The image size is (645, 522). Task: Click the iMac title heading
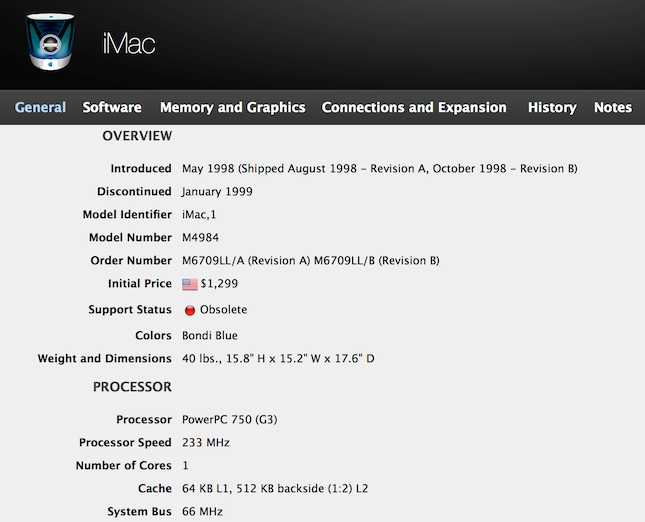(x=129, y=44)
